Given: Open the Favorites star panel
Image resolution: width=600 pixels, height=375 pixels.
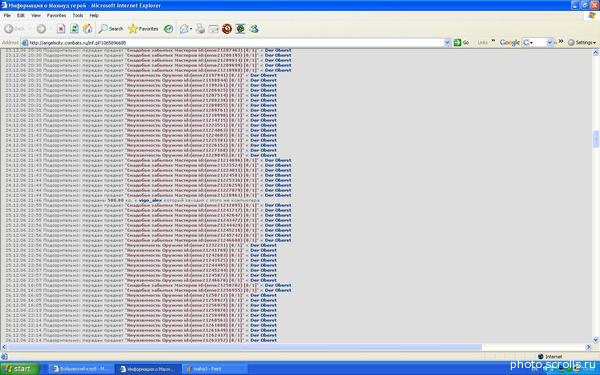Looking at the screenshot, I should pyautogui.click(x=143, y=29).
